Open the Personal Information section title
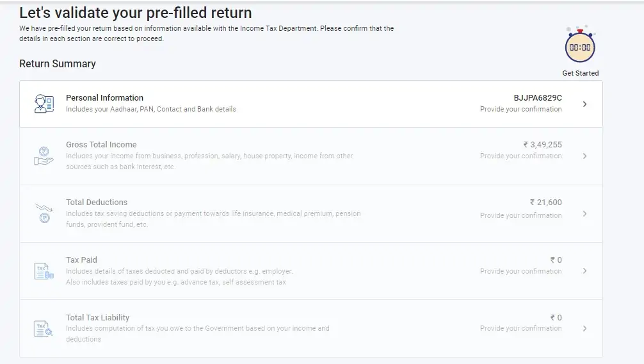This screenshot has height=364, width=644. 105,98
